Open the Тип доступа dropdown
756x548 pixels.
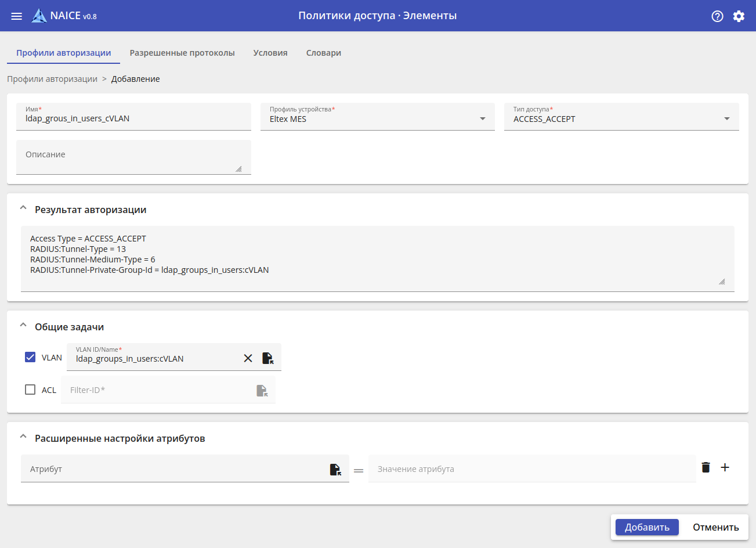pos(621,118)
